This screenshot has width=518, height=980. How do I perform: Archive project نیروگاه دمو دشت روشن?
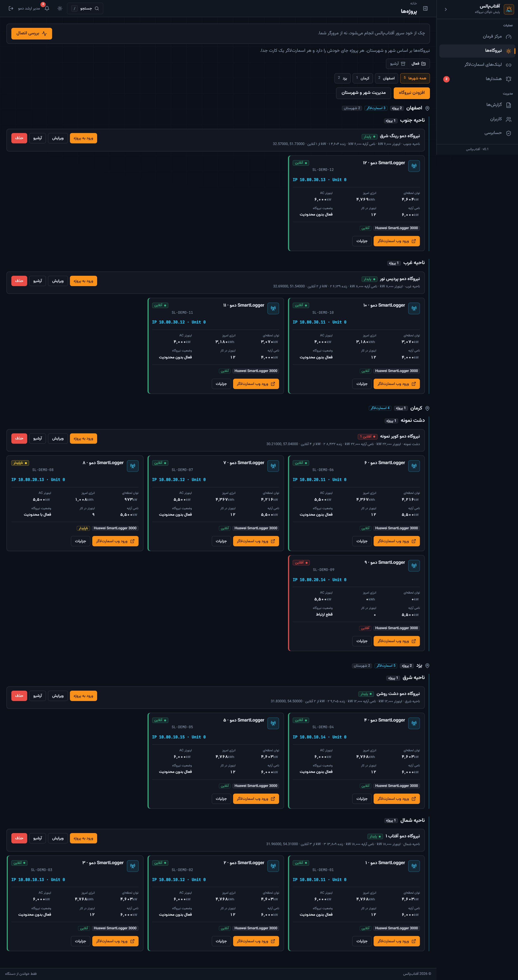(37, 696)
